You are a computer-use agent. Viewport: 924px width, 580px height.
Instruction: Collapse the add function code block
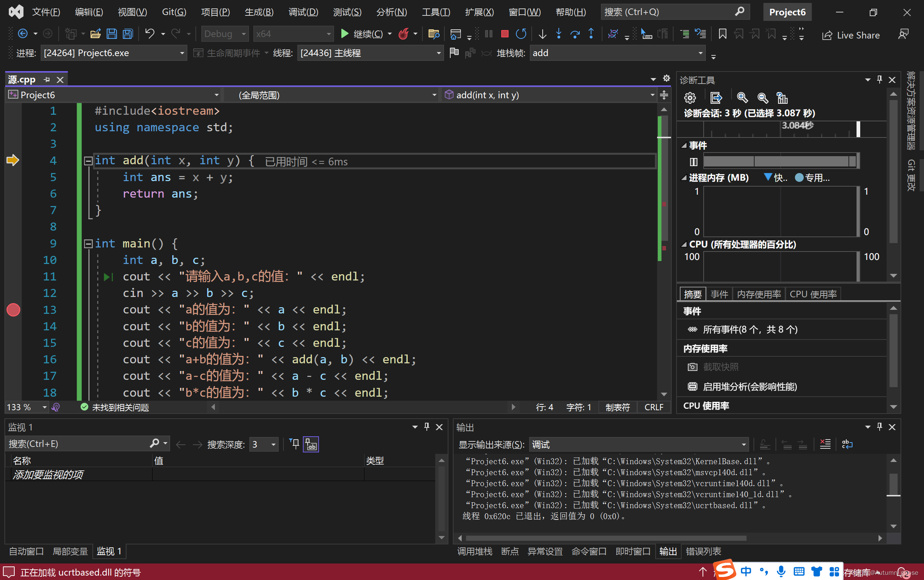[88, 161]
